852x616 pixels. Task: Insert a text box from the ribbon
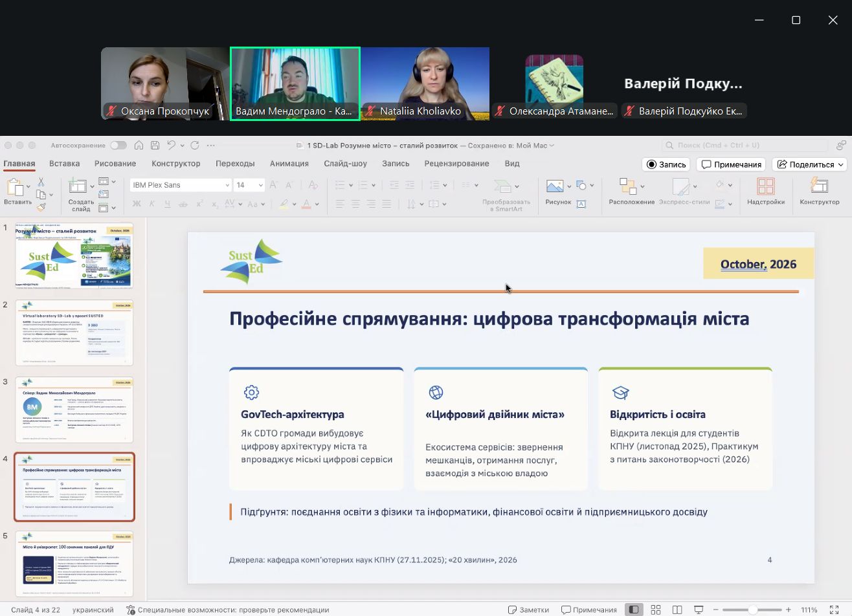tap(581, 204)
